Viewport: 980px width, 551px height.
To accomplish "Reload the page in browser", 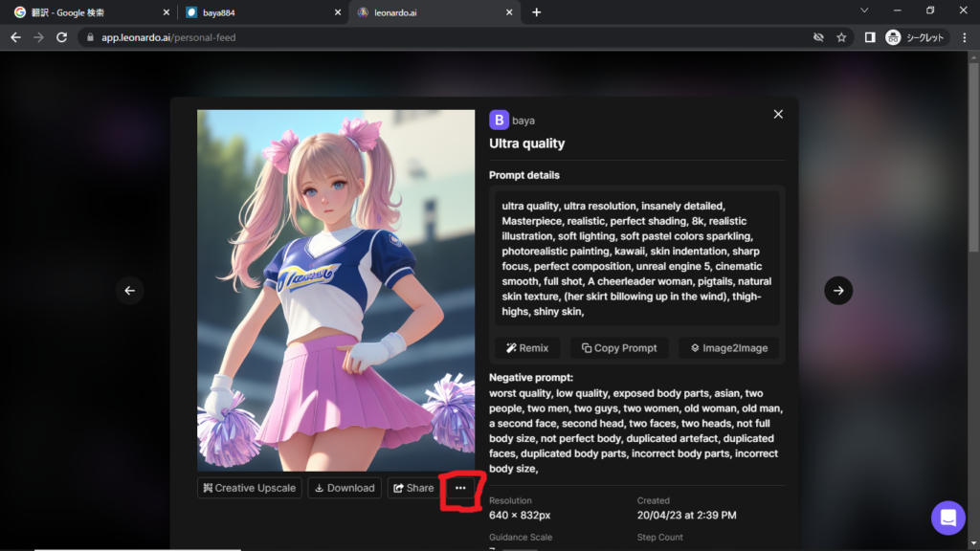I will coord(62,37).
